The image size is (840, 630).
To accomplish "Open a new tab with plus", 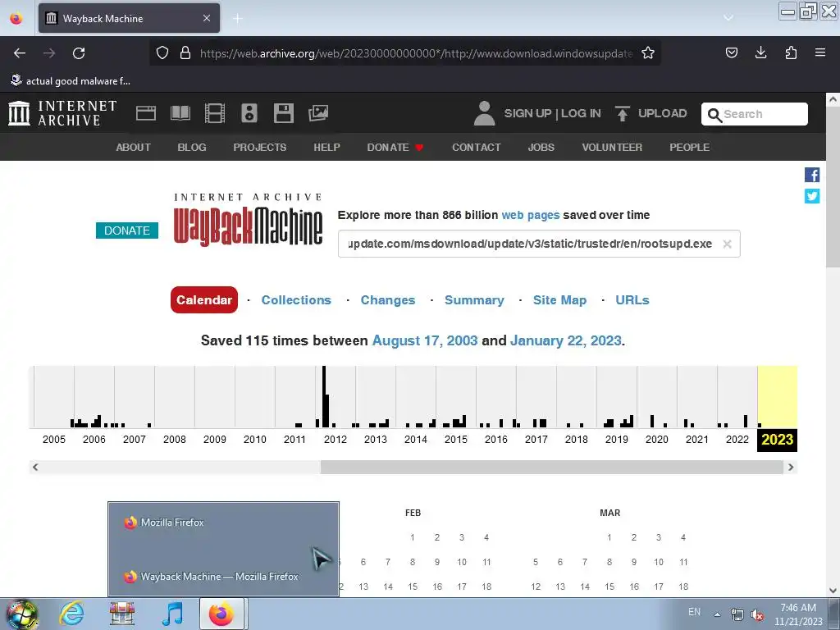I will point(238,19).
